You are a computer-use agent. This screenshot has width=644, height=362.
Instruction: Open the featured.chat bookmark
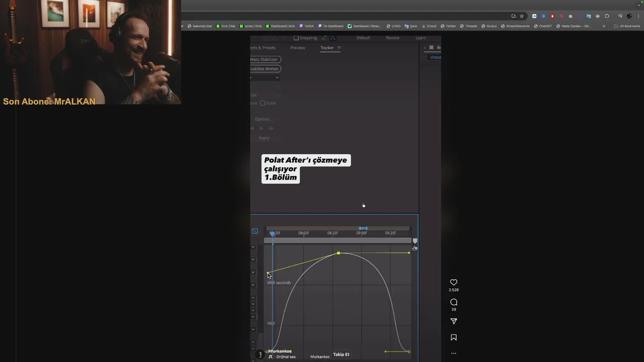tap(199, 26)
